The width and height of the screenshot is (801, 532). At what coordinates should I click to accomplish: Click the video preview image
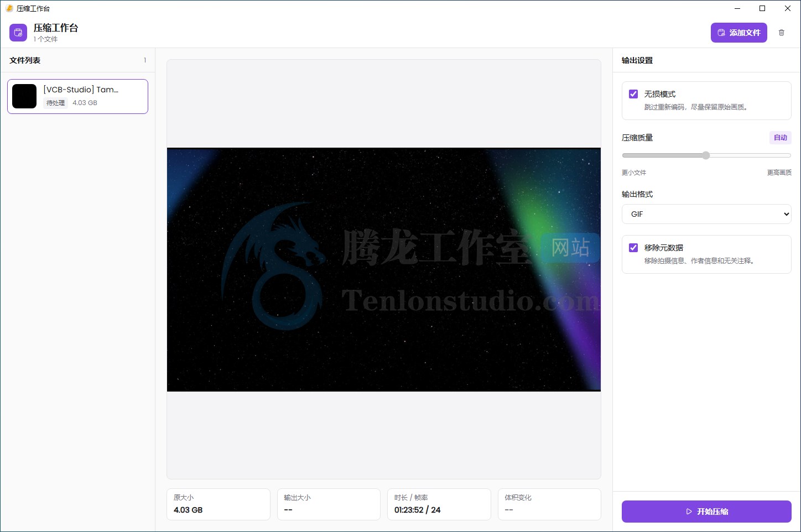coord(384,269)
